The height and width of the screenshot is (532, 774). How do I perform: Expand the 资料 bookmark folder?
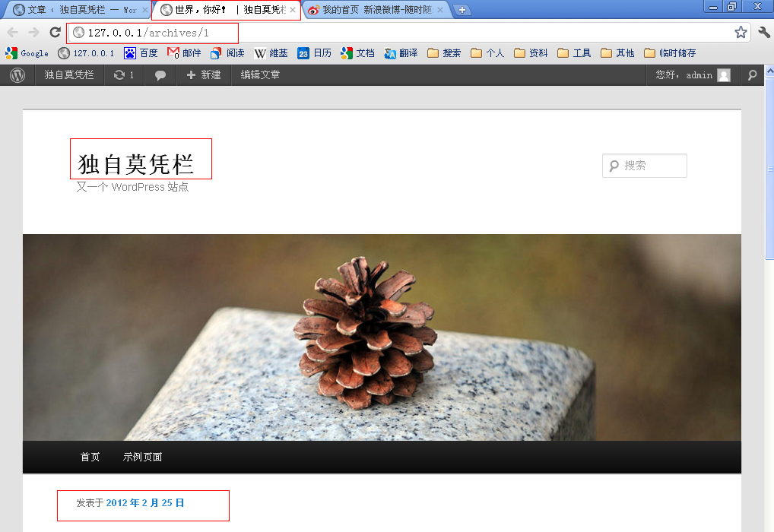pos(531,52)
